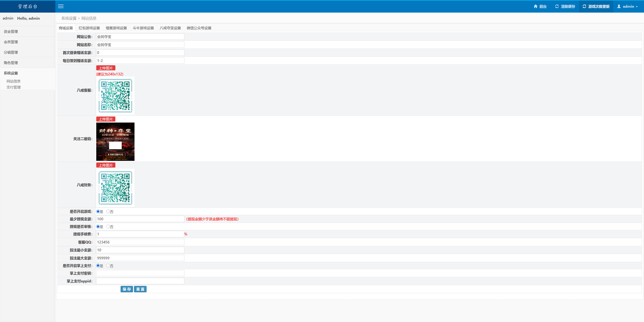644x322 pixels.
Task: Open 支付管理 in the sidebar submenu
Action: point(13,87)
